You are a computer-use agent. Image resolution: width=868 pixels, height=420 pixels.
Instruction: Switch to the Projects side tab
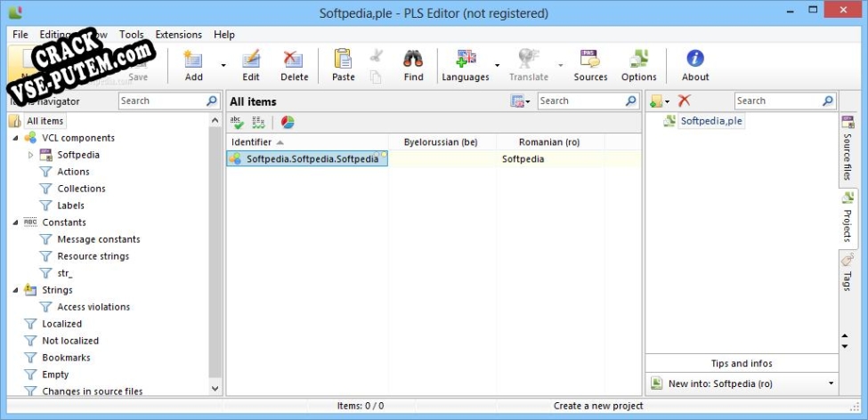[848, 218]
